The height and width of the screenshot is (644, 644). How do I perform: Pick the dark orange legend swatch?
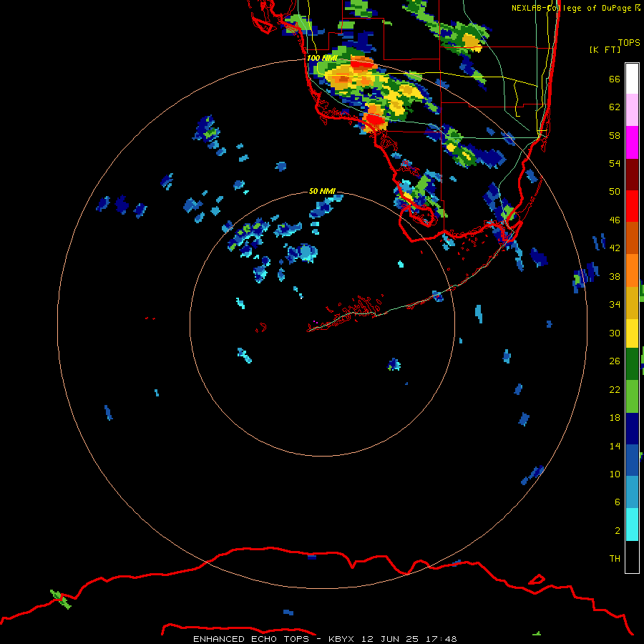[632, 238]
